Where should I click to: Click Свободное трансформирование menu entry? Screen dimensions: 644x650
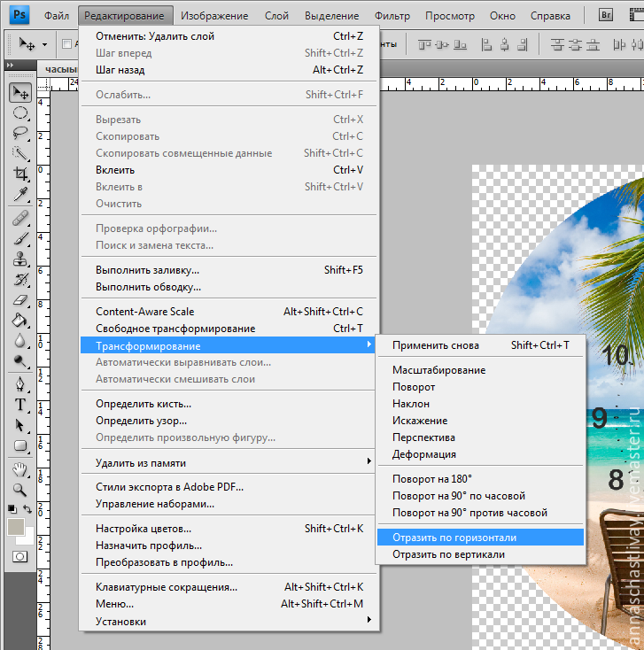tap(175, 329)
